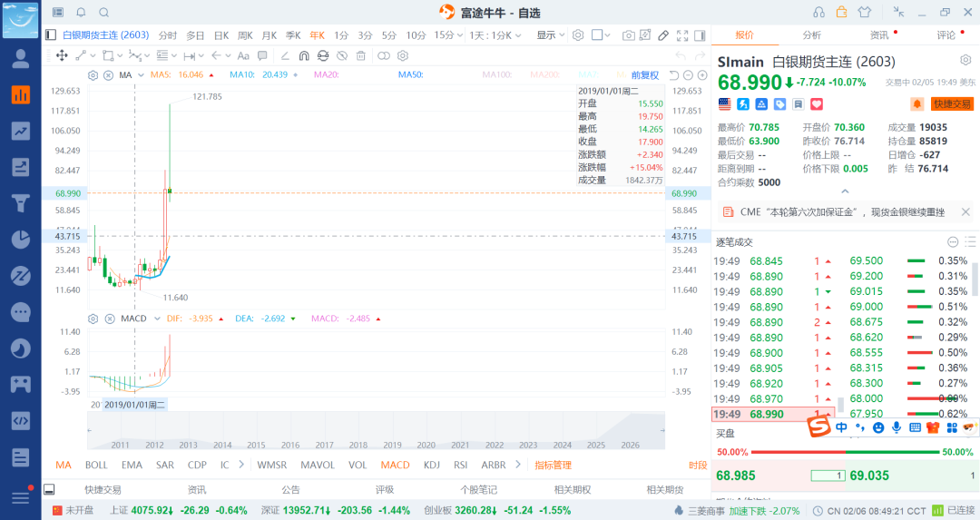The image size is (980, 520).
Task: Open 指标管理 indicator management
Action: pyautogui.click(x=554, y=465)
